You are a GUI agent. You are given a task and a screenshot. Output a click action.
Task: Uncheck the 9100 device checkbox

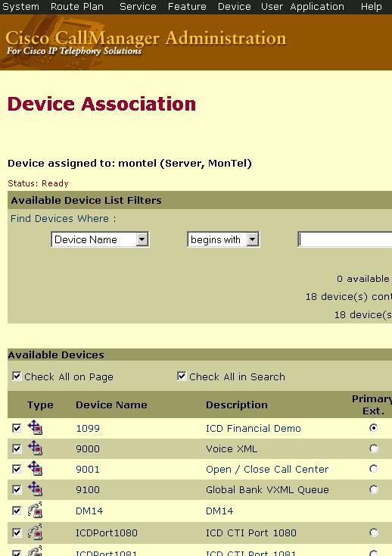point(17,489)
